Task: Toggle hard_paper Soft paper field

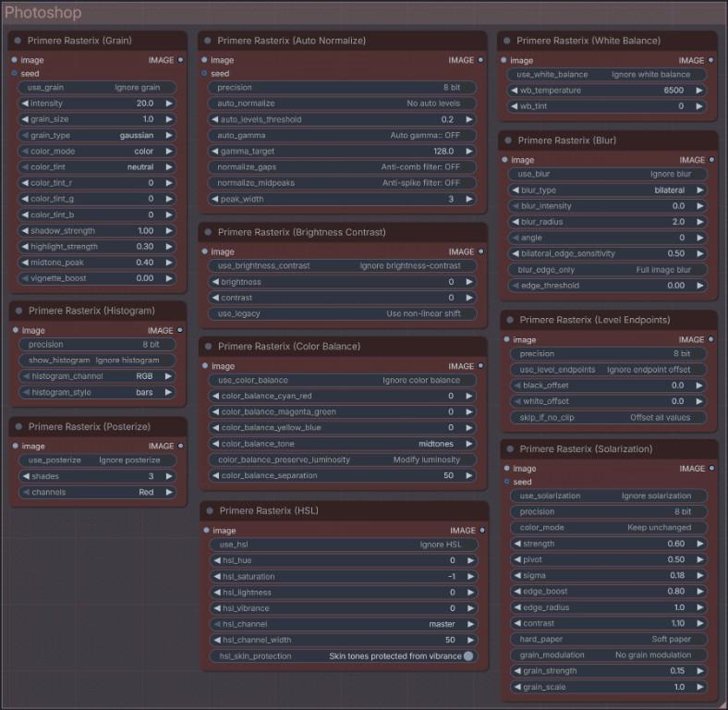Action: click(x=609, y=639)
